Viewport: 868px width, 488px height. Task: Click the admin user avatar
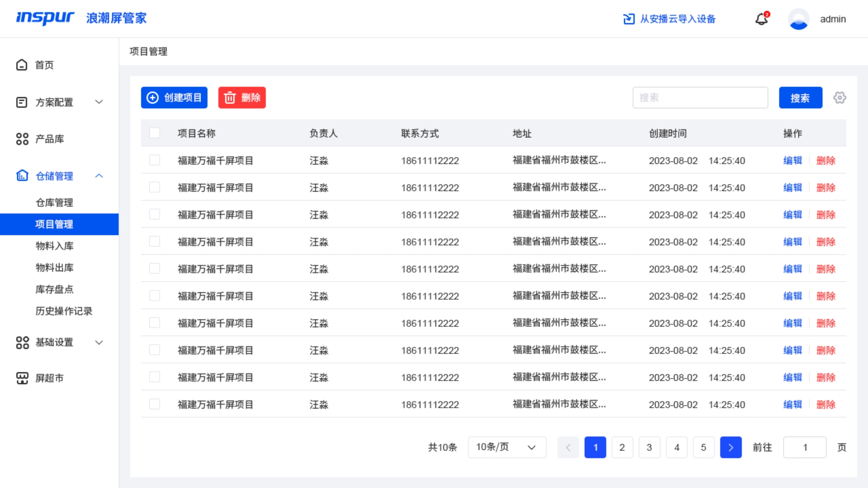[x=798, y=19]
